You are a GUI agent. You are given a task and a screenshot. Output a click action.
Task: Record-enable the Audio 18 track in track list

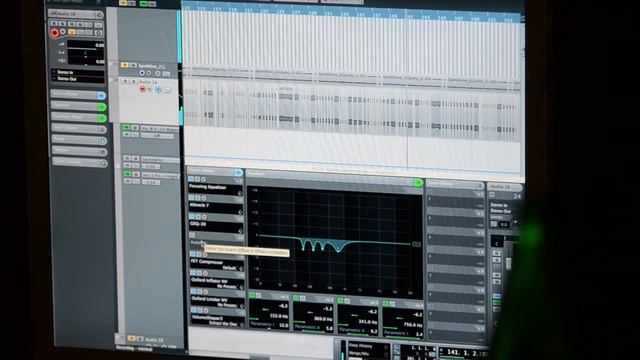[x=142, y=89]
